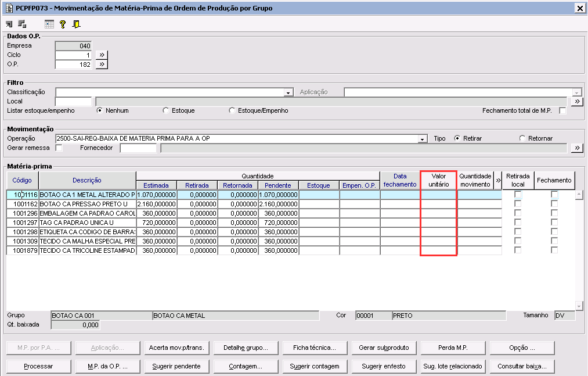Click the Estimada column header
This screenshot has height=376, width=588.
pos(156,185)
